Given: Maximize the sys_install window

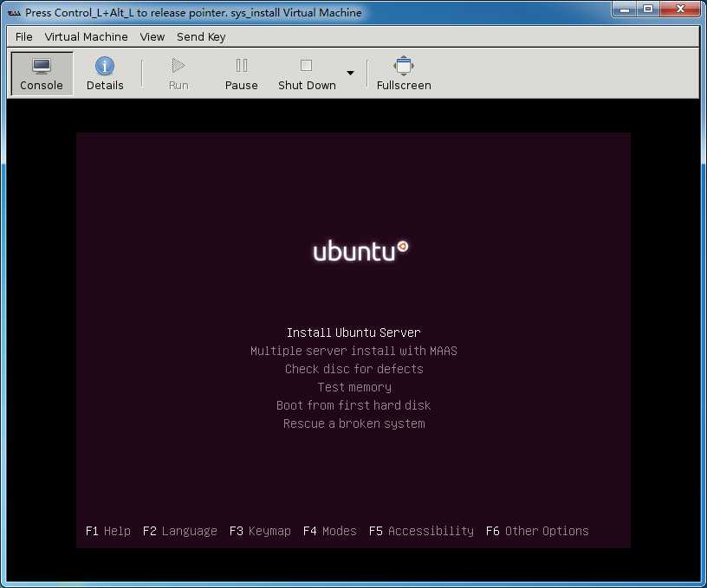Looking at the screenshot, I should [648, 9].
